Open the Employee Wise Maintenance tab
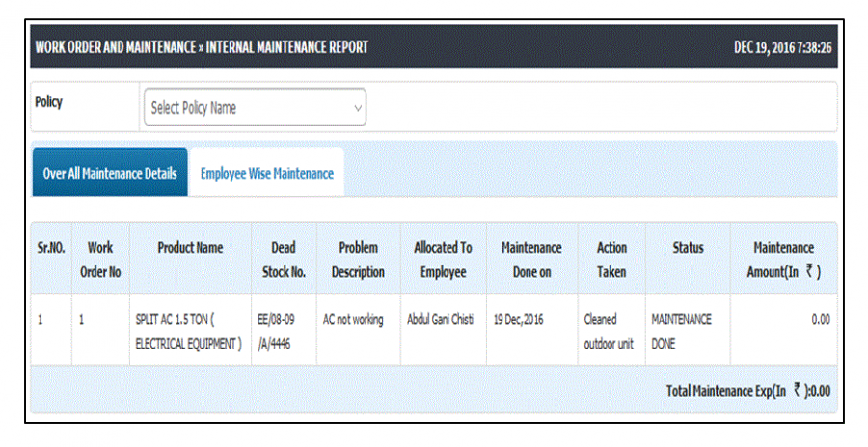This screenshot has width=868, height=447. pos(266,173)
